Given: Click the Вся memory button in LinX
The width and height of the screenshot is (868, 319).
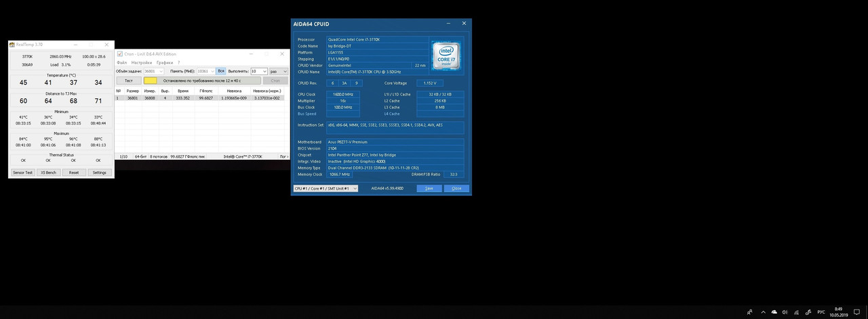Looking at the screenshot, I should (x=221, y=71).
